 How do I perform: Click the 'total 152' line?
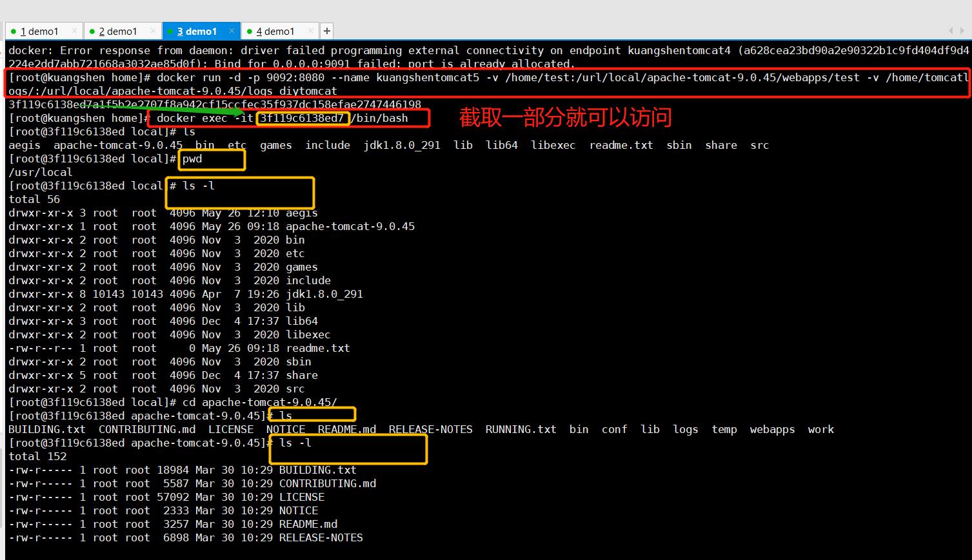(37, 456)
